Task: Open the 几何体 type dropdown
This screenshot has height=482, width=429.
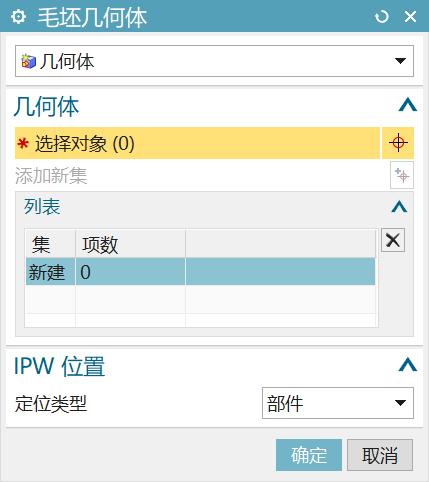Action: click(x=214, y=61)
